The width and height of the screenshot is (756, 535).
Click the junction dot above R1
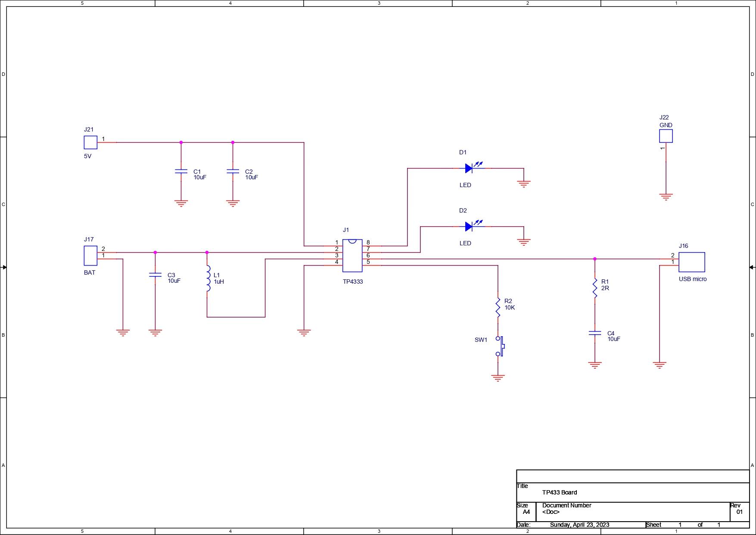point(595,259)
